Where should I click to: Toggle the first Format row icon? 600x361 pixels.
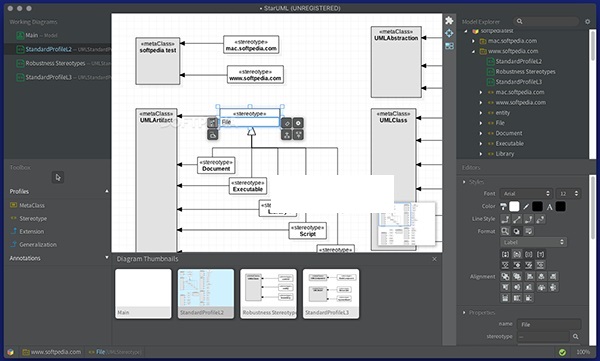point(505,231)
